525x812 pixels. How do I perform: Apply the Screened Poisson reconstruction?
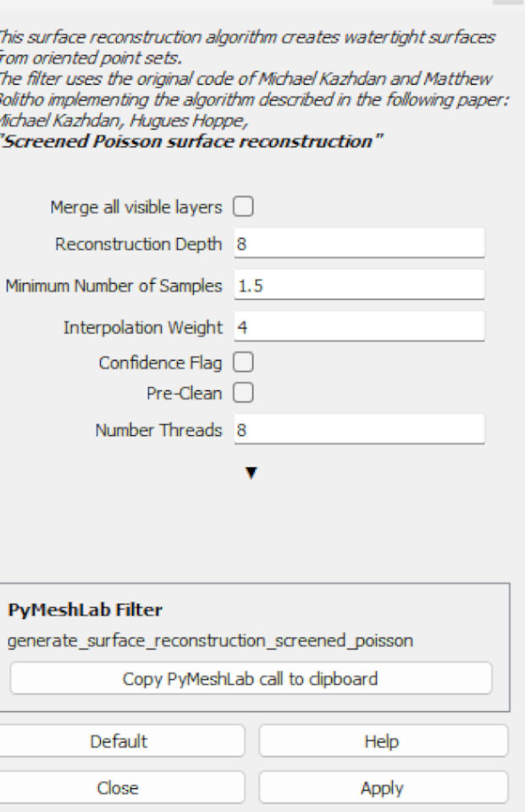pos(382,787)
